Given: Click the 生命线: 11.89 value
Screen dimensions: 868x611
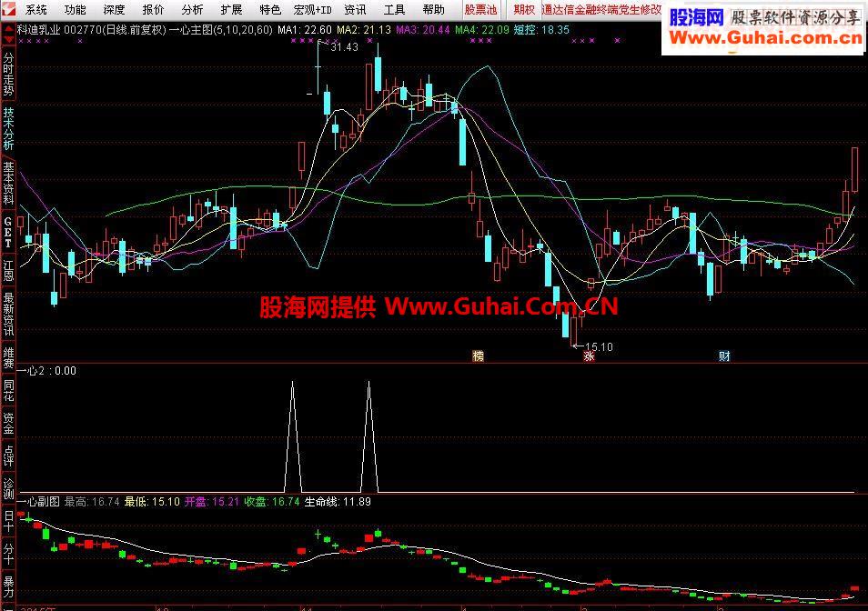Looking at the screenshot, I should (x=338, y=502).
